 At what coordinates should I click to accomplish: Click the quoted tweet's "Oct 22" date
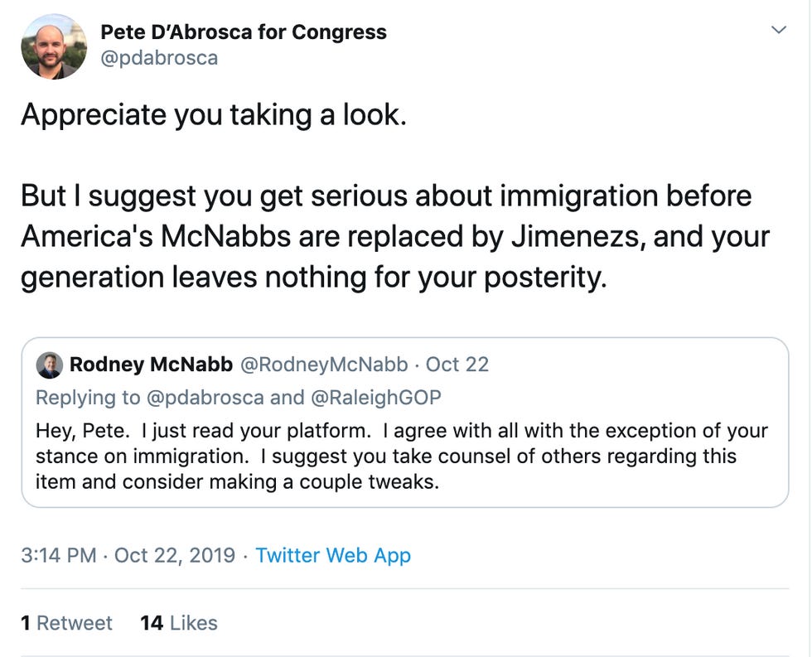click(x=457, y=365)
